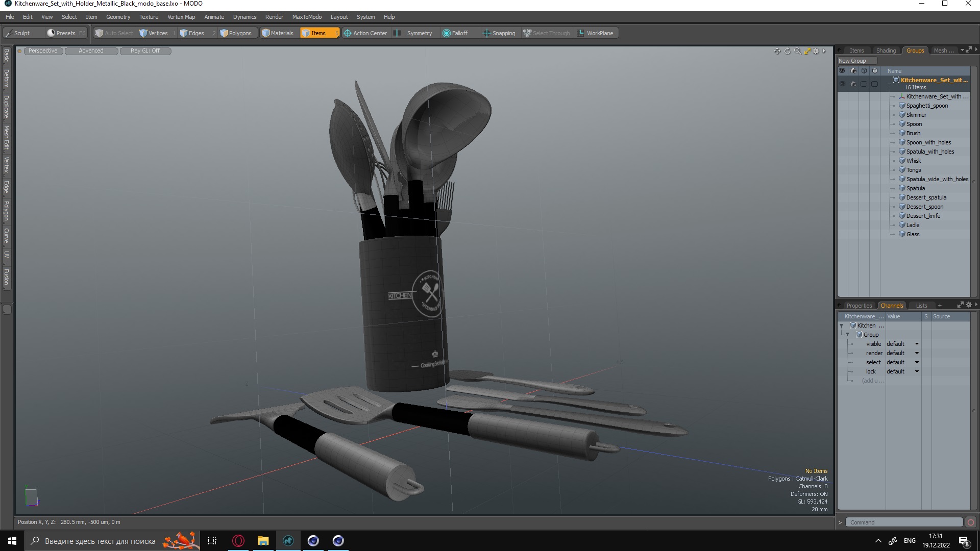
Task: Maximize viewport with the yellow arrows icon
Action: coord(807,51)
